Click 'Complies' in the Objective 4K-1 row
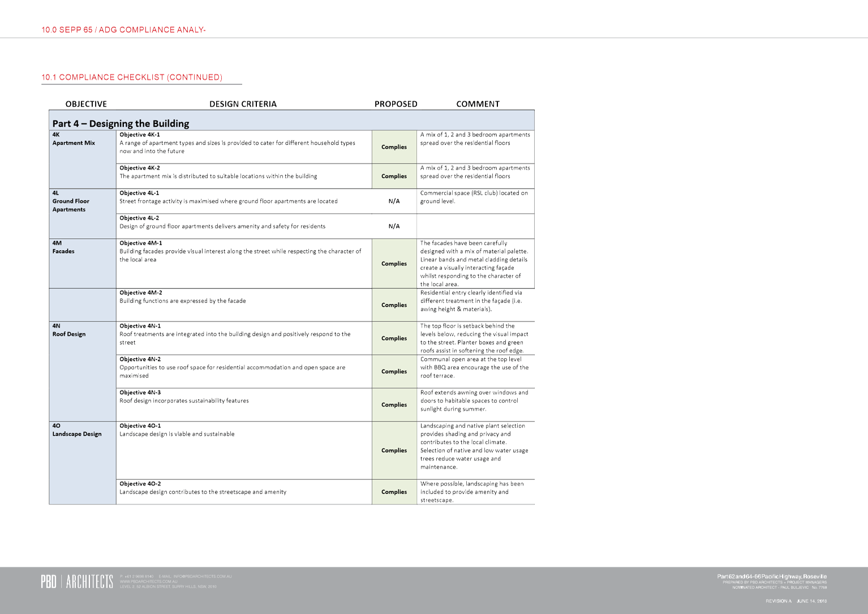This screenshot has height=614, width=868. (394, 147)
